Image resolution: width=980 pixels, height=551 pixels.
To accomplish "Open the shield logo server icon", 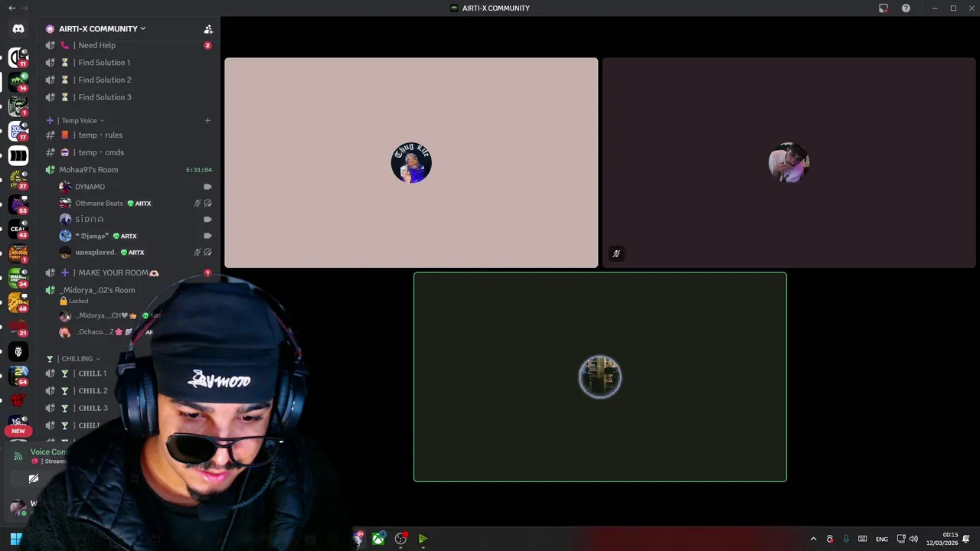I will (18, 351).
